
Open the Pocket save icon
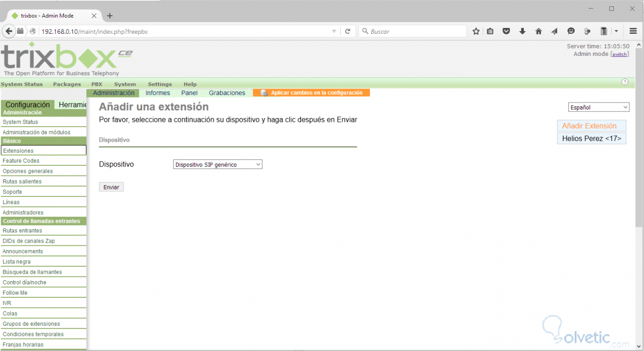click(506, 31)
